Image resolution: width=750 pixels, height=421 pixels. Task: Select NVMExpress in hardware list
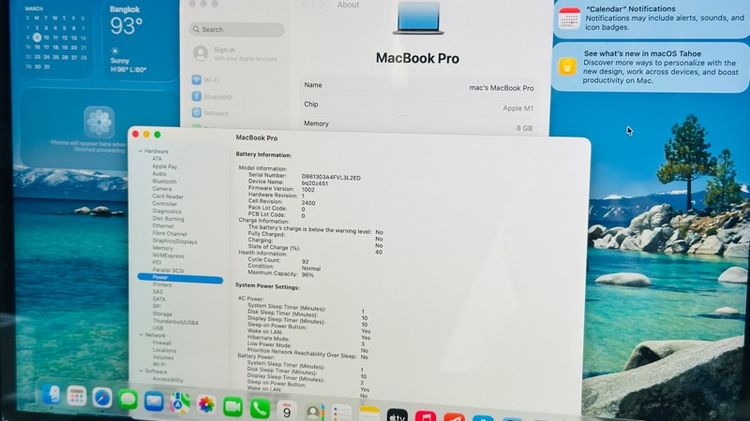pyautogui.click(x=168, y=255)
